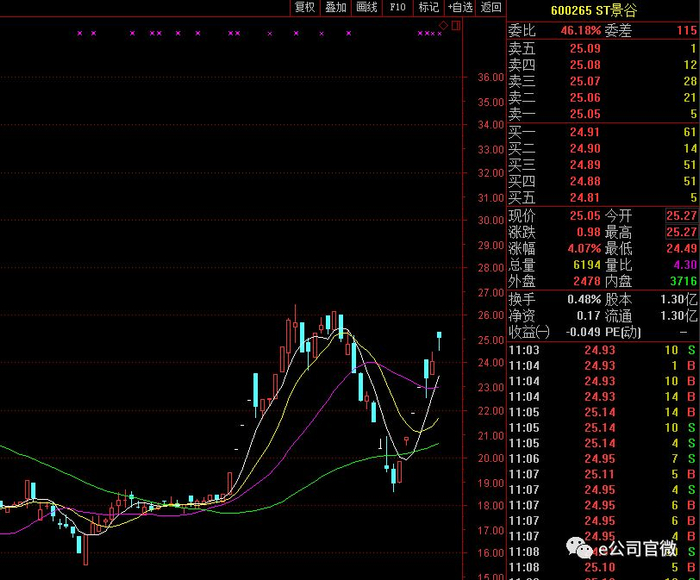Select the 卖二 25.06 ask row
Viewport: 700px width, 580px height.
603,98
